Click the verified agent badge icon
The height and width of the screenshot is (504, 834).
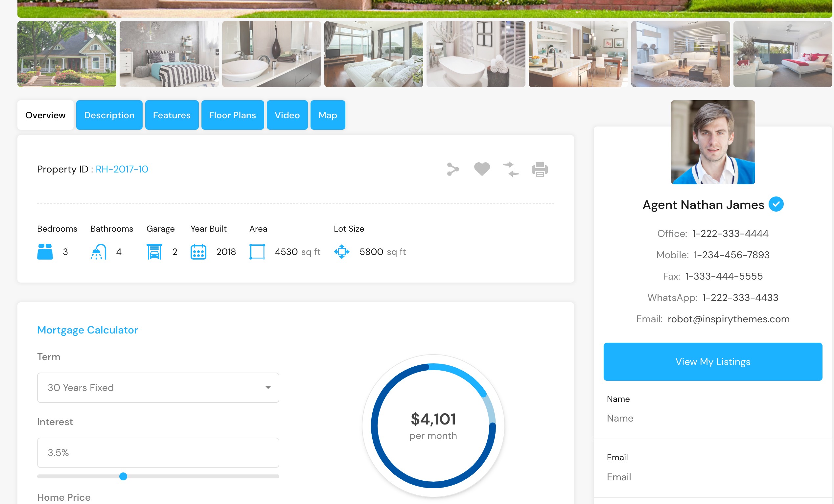pyautogui.click(x=776, y=204)
